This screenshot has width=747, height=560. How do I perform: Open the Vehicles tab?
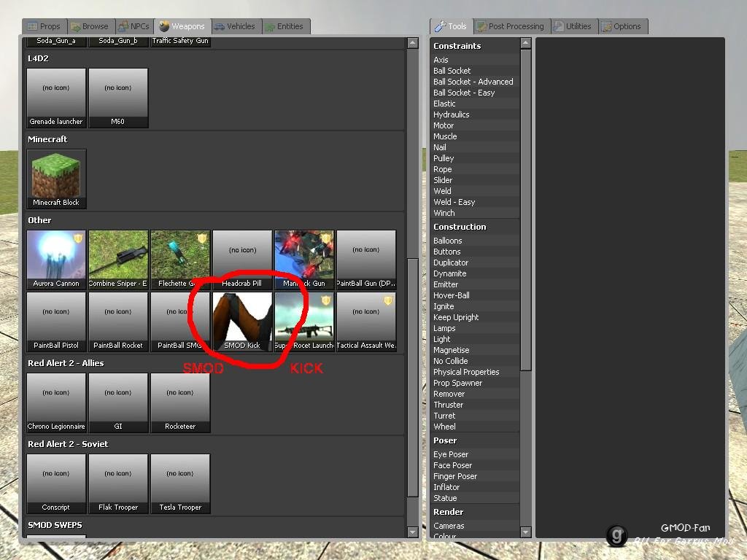pos(235,26)
